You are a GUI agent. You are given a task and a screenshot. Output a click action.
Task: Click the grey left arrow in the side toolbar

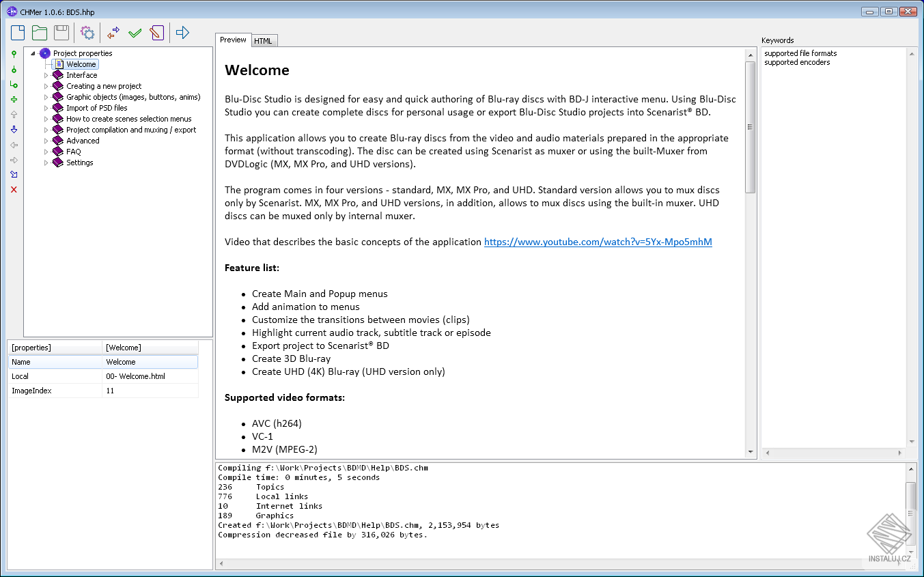click(x=14, y=145)
